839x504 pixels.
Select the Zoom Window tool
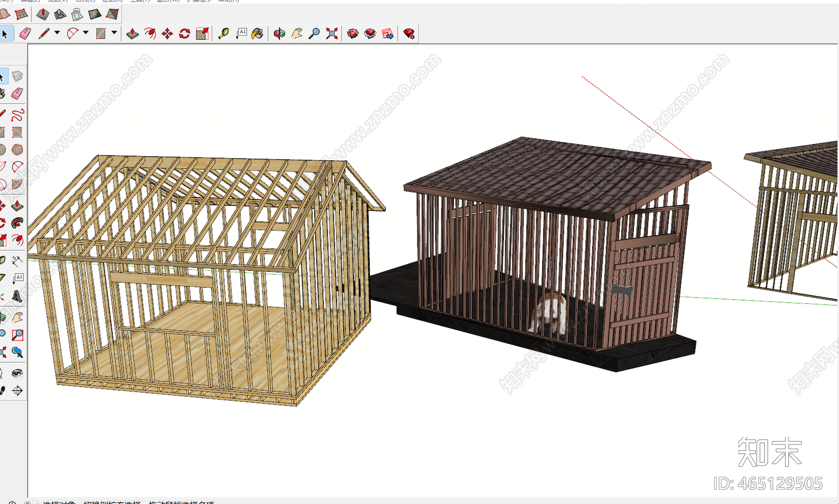(17, 334)
